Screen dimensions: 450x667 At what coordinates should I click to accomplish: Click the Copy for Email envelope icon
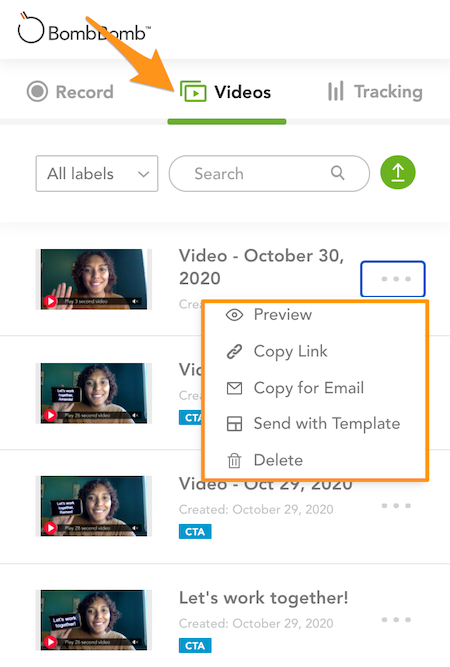tap(234, 388)
